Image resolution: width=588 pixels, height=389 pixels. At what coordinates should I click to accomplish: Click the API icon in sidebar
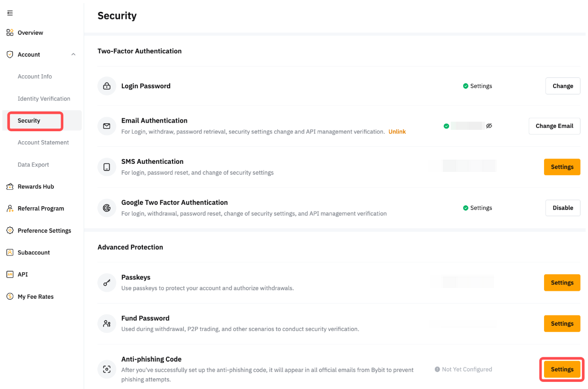click(10, 274)
